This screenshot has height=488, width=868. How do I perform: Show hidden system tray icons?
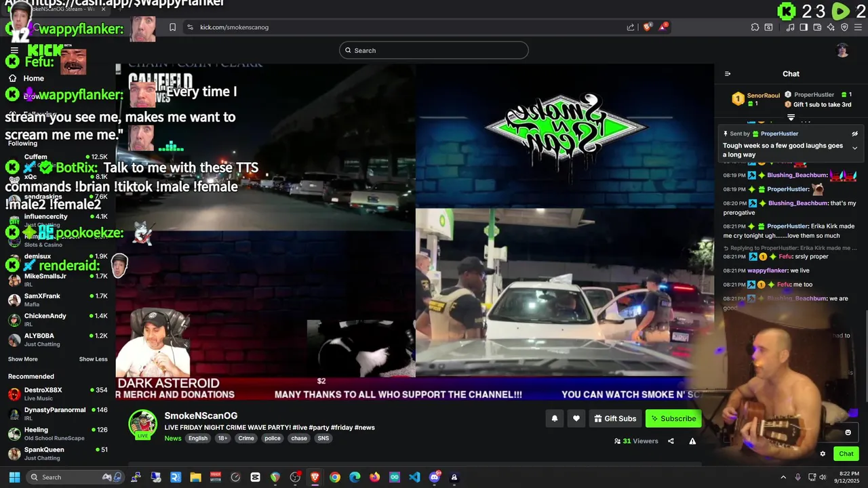[x=783, y=477]
